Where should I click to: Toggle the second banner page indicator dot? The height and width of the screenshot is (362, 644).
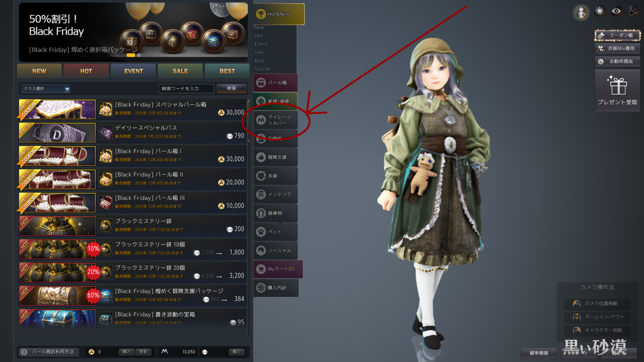click(139, 55)
